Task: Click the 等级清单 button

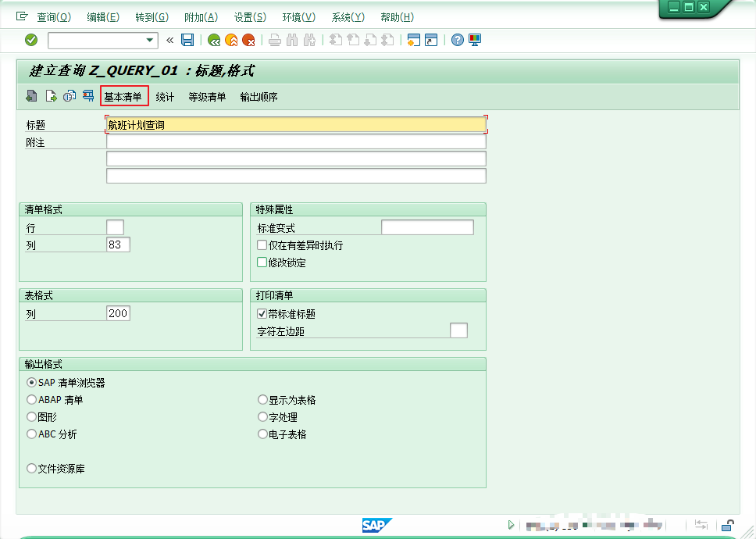Action: click(207, 97)
